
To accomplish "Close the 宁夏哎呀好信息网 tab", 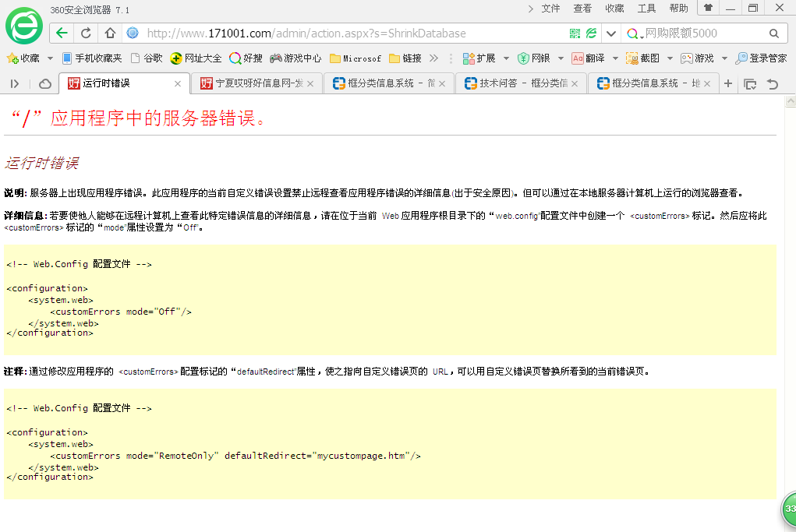I will pyautogui.click(x=310, y=84).
